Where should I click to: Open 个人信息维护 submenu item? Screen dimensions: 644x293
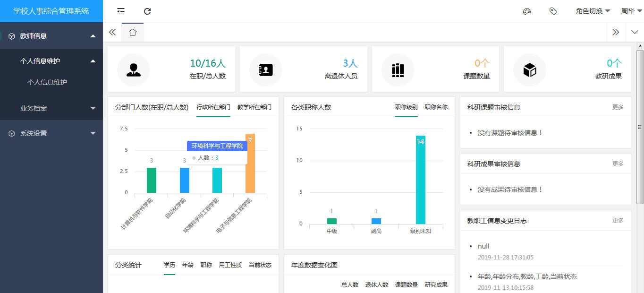(47, 82)
